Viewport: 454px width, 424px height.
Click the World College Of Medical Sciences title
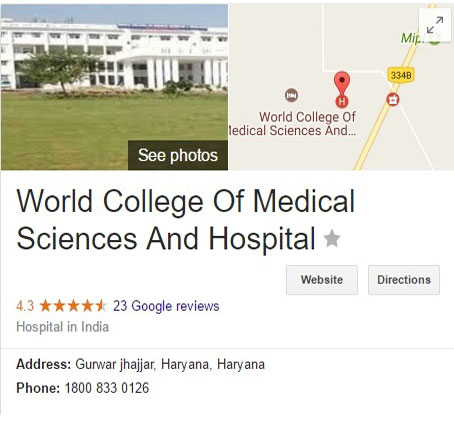[185, 219]
